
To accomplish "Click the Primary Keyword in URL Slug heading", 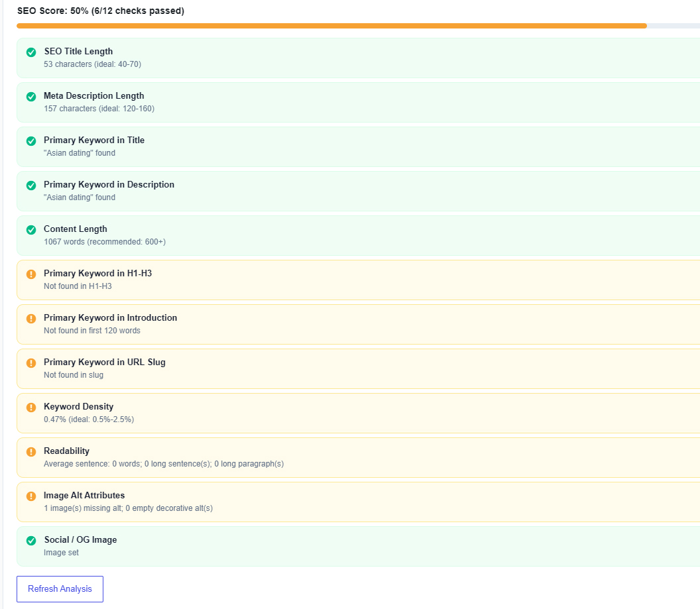I will pyautogui.click(x=105, y=362).
